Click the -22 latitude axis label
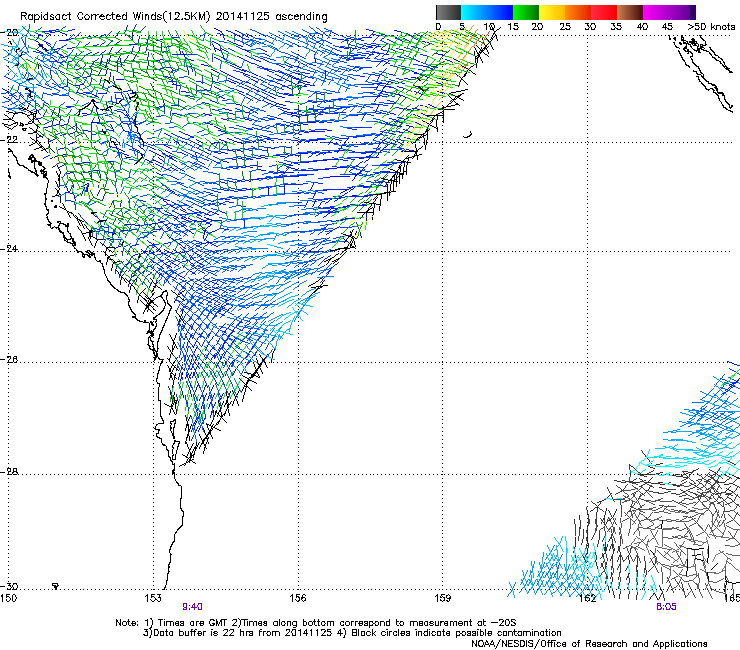 pos(10,140)
